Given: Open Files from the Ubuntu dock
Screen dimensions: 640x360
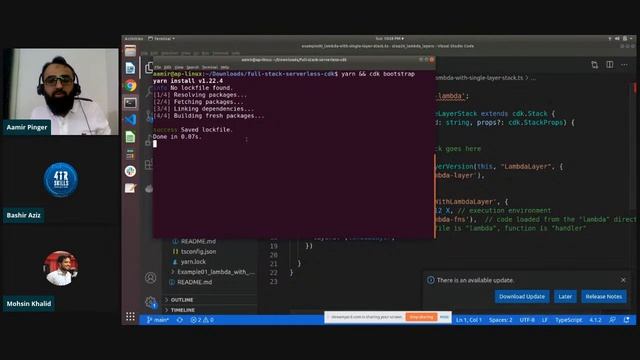Looking at the screenshot, I should click(x=130, y=51).
